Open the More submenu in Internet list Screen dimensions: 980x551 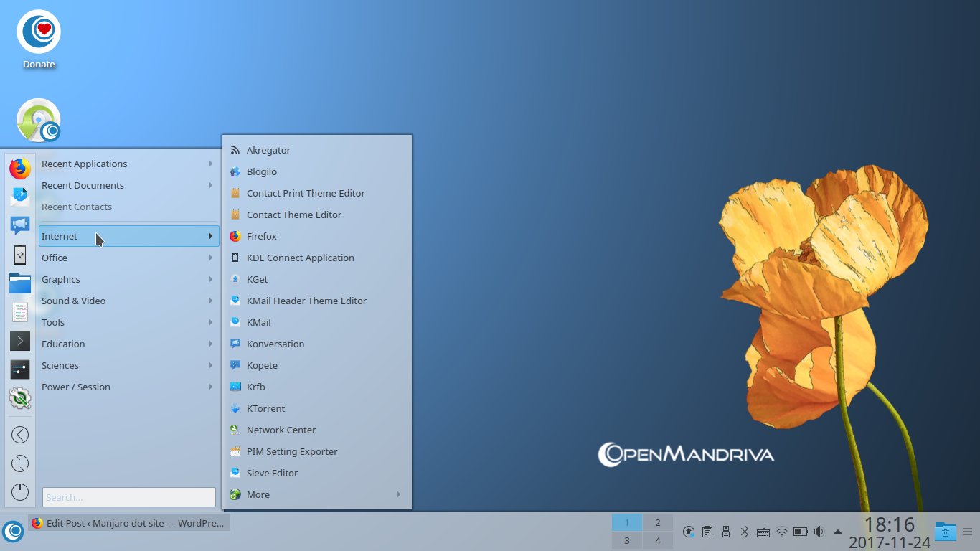tap(317, 494)
